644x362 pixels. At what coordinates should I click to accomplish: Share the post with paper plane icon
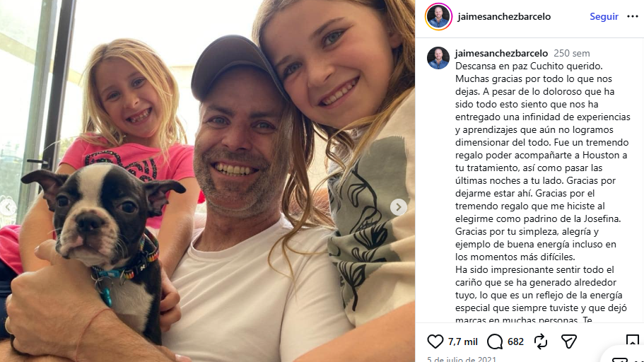point(569,341)
